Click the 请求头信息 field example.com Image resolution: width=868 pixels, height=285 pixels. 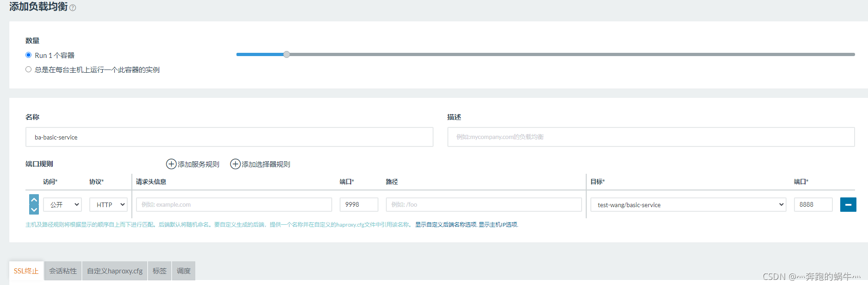tap(234, 204)
